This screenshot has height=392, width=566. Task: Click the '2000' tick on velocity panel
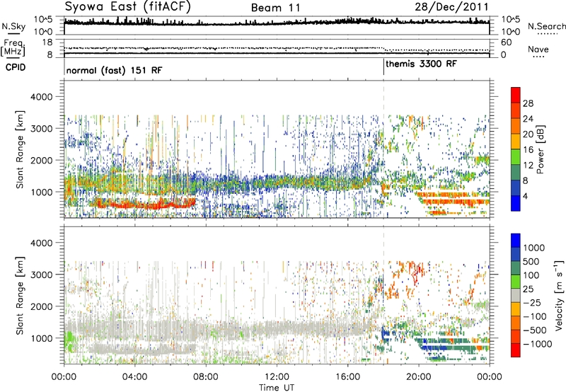41,306
